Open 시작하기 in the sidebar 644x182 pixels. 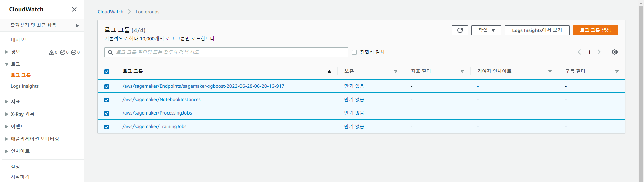tap(20, 177)
